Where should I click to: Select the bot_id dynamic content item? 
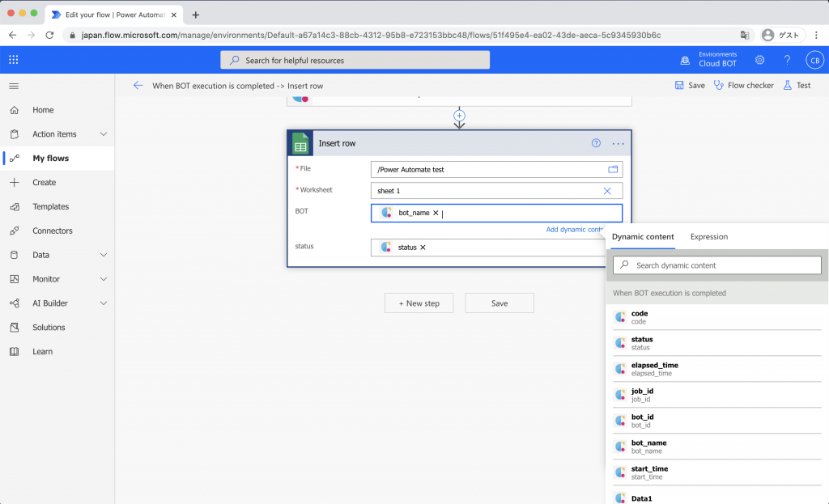point(717,421)
